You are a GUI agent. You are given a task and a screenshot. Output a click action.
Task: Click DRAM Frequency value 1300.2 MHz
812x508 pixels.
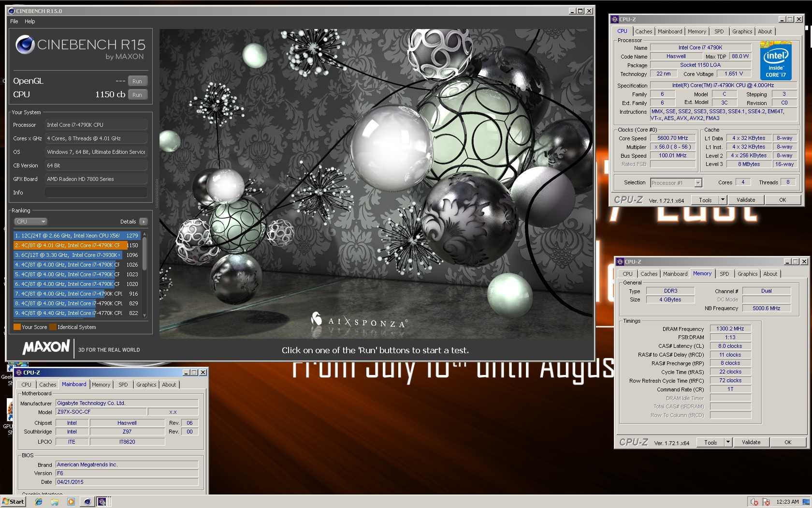pos(730,329)
